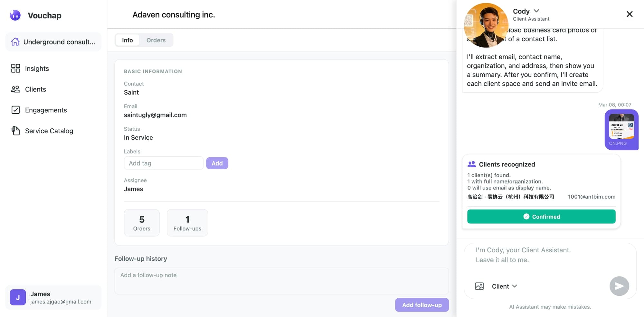Open the Clients section in the sidebar

click(x=35, y=89)
